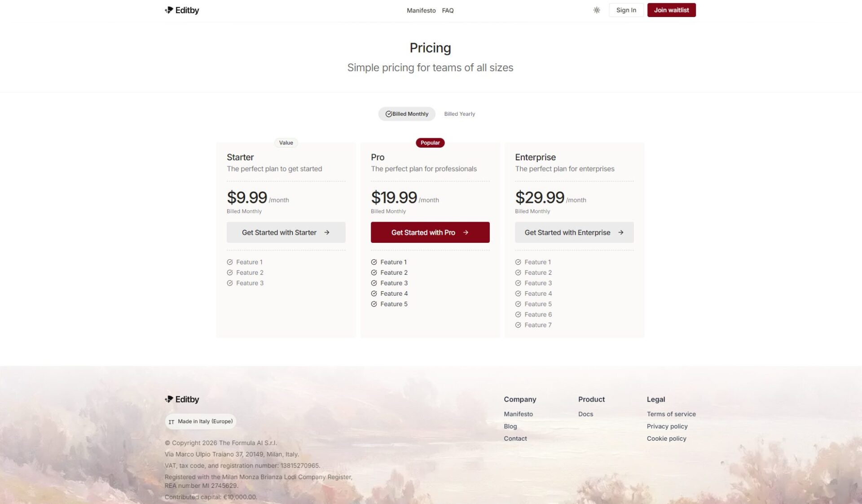This screenshot has height=504, width=862.
Task: Click the Editby logo in header
Action: tap(182, 10)
